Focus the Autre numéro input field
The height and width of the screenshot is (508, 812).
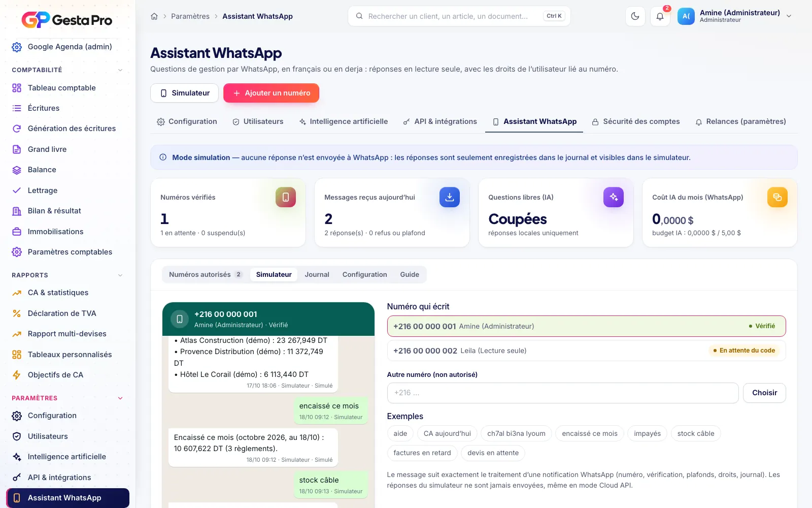(563, 393)
